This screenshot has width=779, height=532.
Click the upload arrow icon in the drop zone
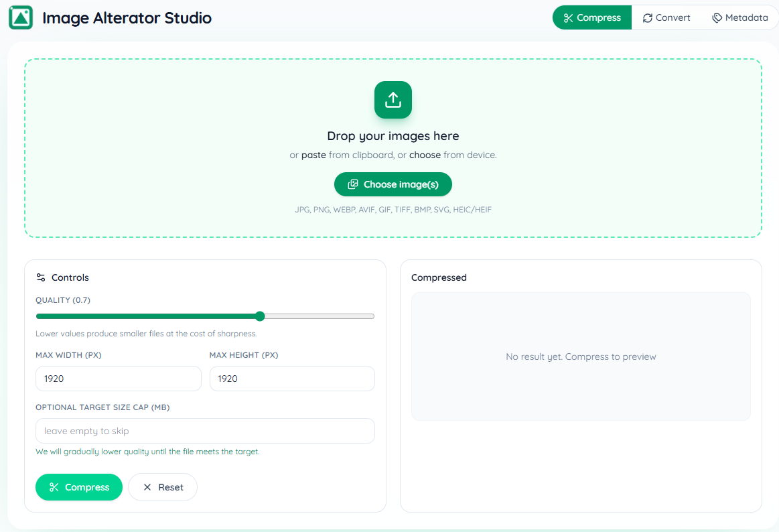pyautogui.click(x=393, y=99)
